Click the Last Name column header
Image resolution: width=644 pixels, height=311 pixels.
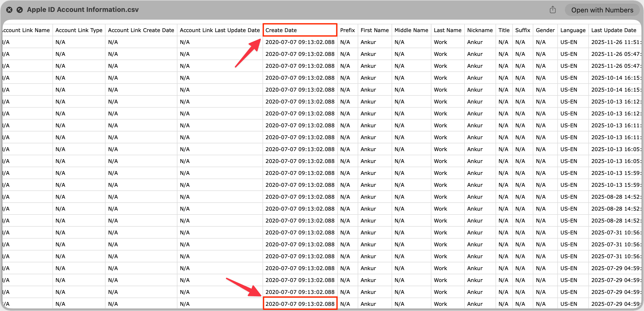[447, 30]
